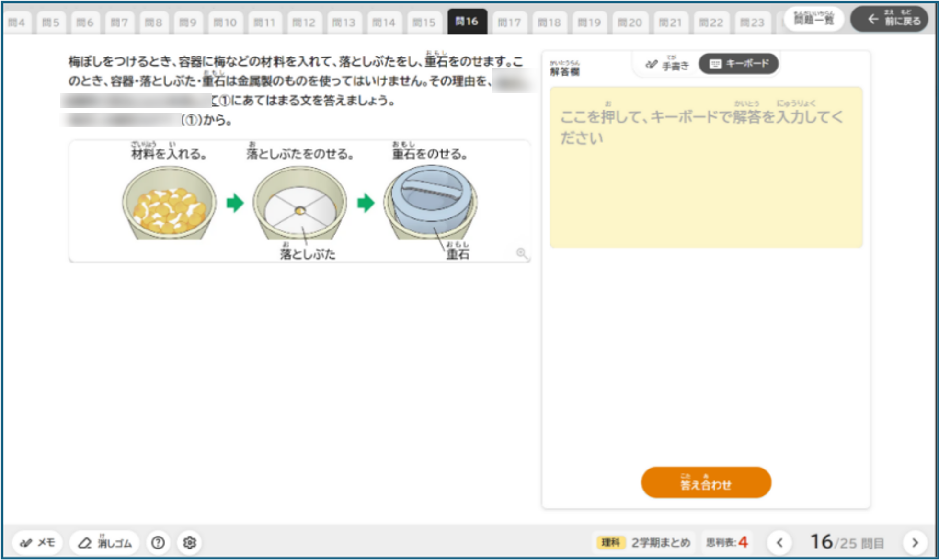
Task: Switch answer input to キーボード mode
Action: [739, 64]
